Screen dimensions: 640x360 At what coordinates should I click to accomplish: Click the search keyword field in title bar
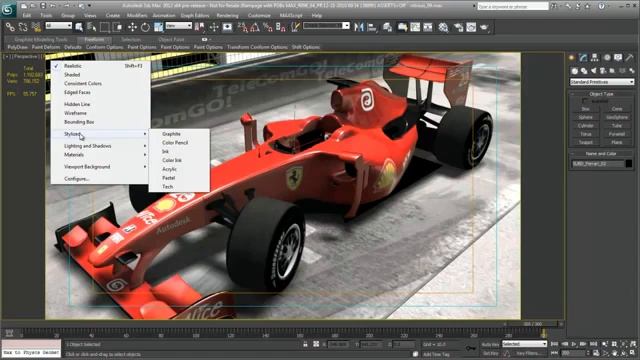pos(513,7)
